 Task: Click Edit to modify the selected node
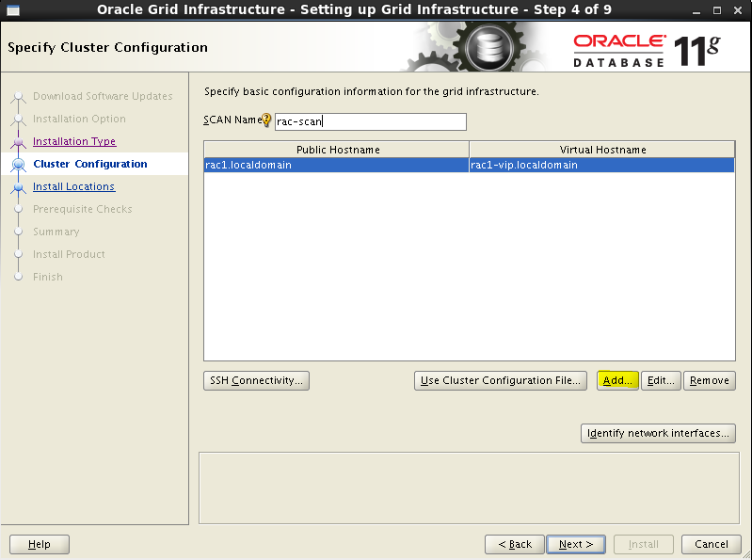[x=661, y=380]
